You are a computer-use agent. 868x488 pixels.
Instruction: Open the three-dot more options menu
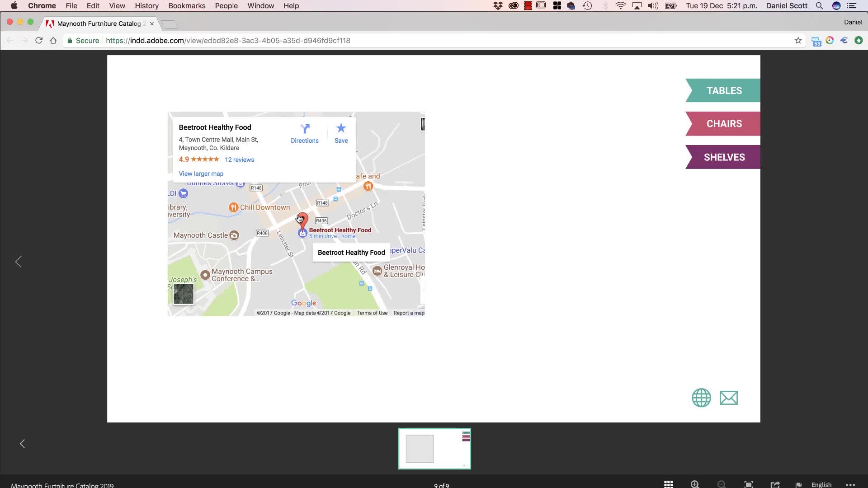(850, 484)
